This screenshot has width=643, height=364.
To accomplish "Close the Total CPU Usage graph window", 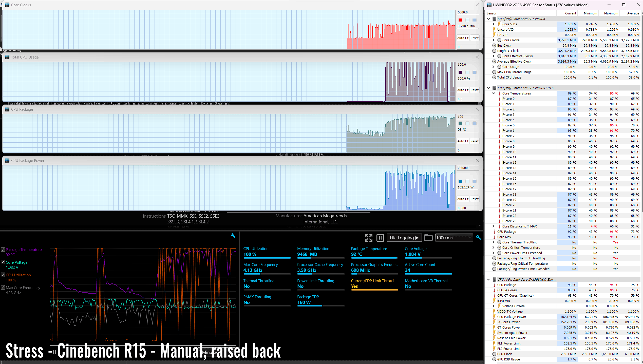I will click(x=477, y=57).
